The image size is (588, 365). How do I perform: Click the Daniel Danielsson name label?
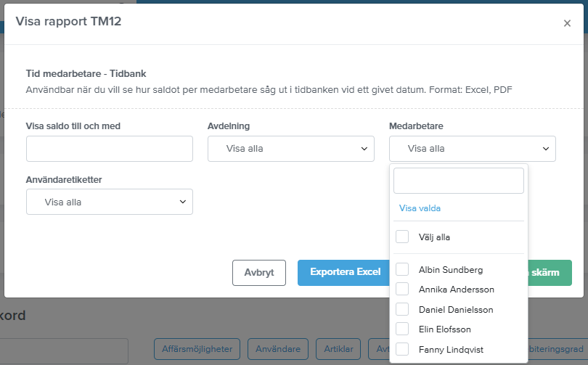click(x=456, y=310)
